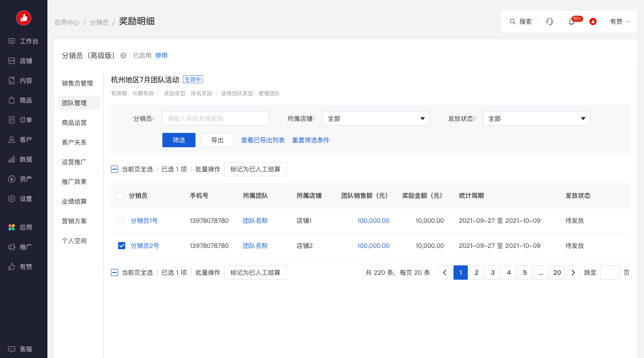Open notifications bell with 99+ badge
644x358 pixels.
click(x=572, y=21)
